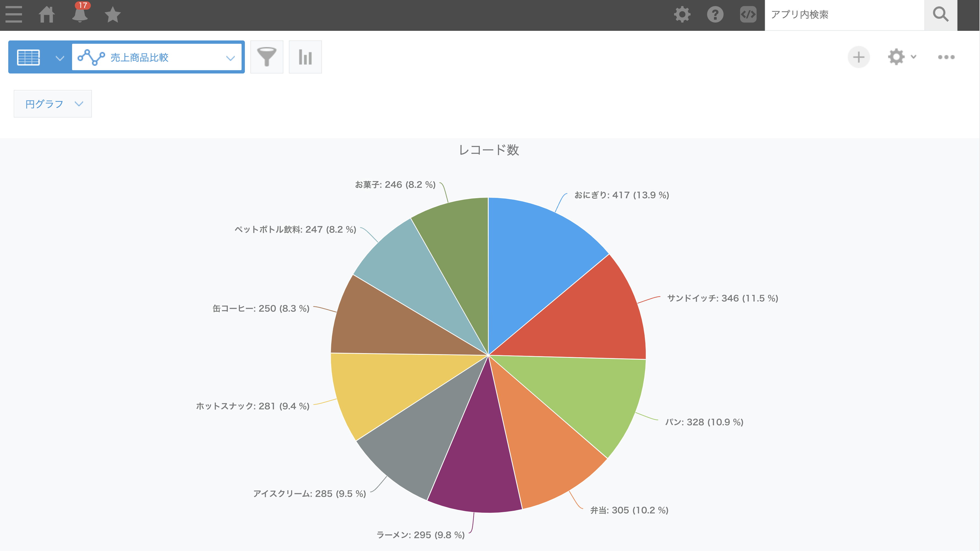This screenshot has width=980, height=551.
Task: Click the filter funnel icon
Action: pyautogui.click(x=267, y=57)
